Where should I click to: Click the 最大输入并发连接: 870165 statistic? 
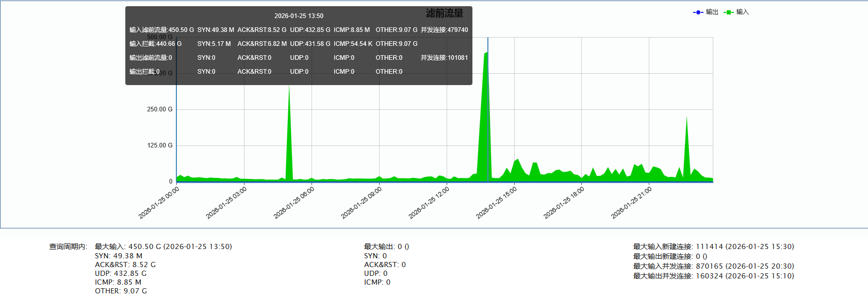[x=713, y=266]
